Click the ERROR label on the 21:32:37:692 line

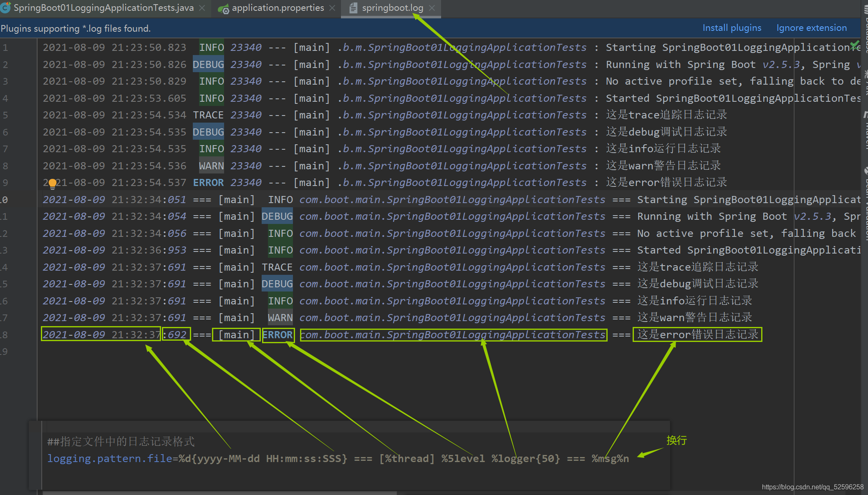(x=278, y=335)
